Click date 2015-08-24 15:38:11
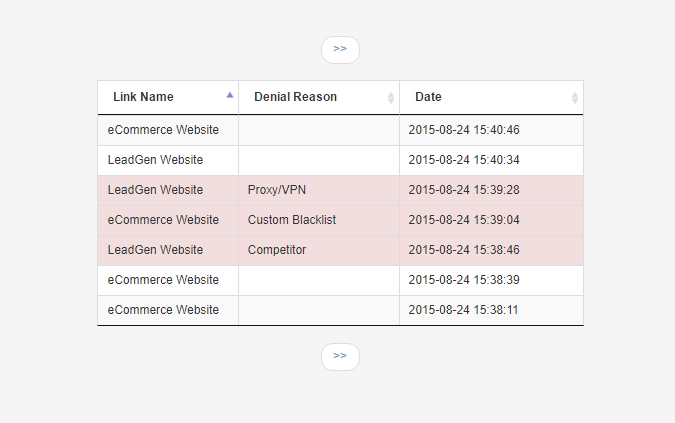675x423 pixels. coord(463,310)
